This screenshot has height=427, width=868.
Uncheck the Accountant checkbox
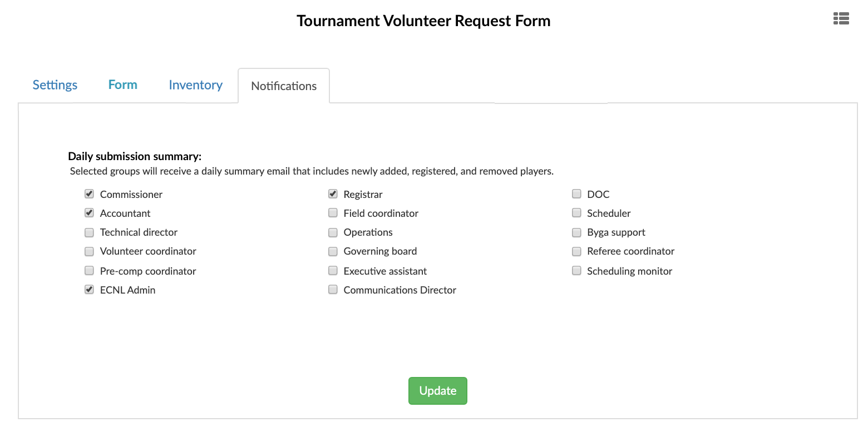(x=89, y=213)
